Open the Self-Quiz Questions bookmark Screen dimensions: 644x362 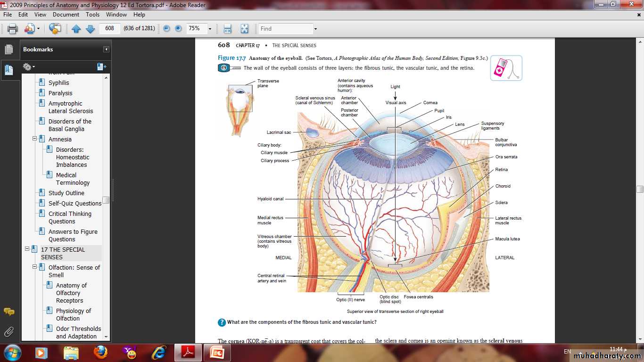(x=74, y=204)
